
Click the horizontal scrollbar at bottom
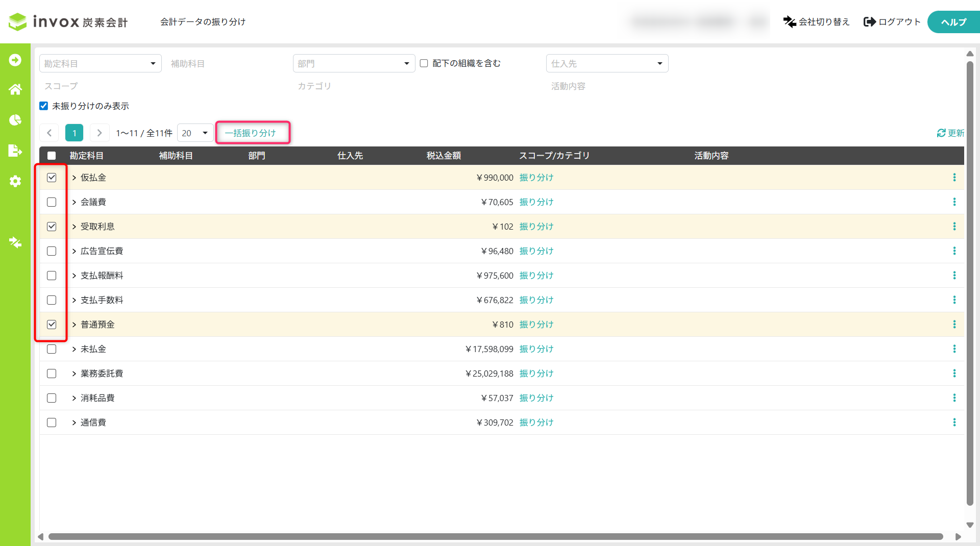[495, 537]
